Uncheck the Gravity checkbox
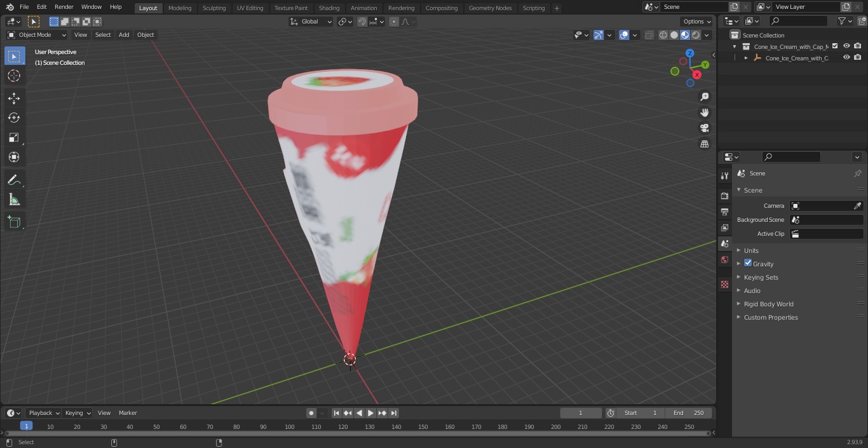Image resolution: width=868 pixels, height=448 pixels. pyautogui.click(x=748, y=263)
